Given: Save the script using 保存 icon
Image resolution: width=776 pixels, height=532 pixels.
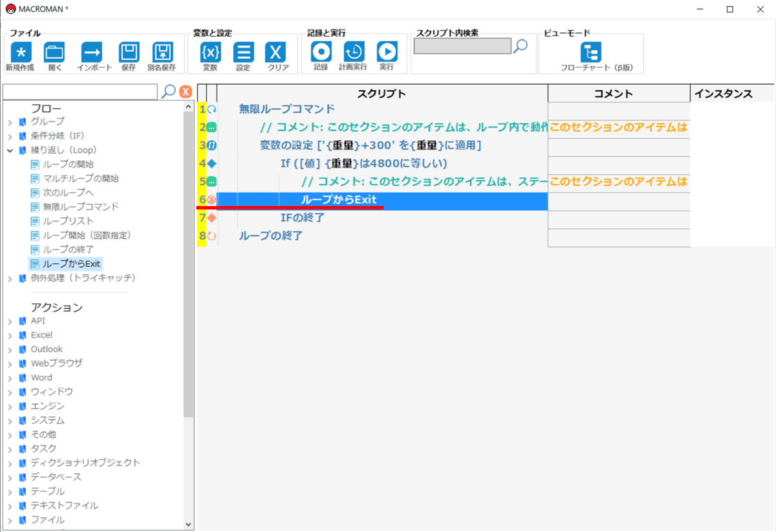Looking at the screenshot, I should click(129, 53).
